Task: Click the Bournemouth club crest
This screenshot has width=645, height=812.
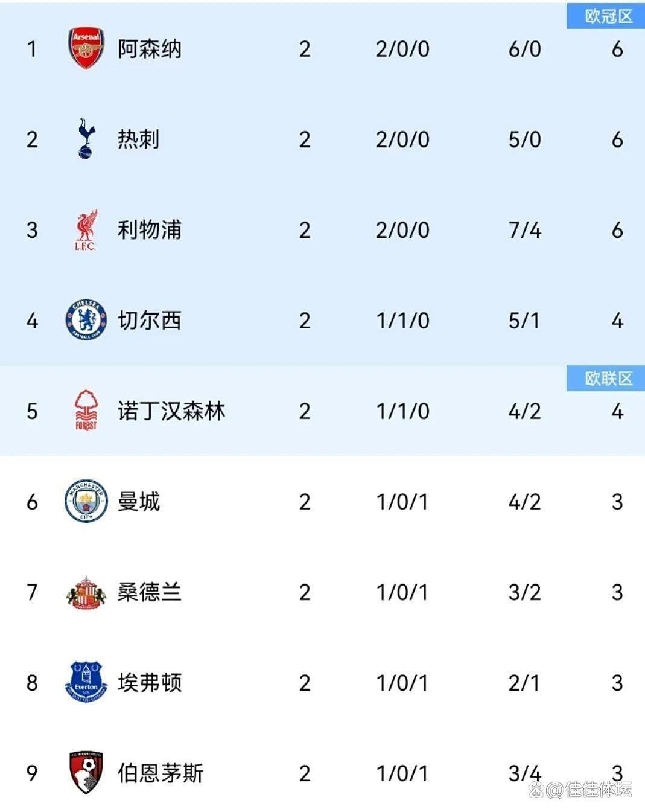Action: tap(86, 773)
